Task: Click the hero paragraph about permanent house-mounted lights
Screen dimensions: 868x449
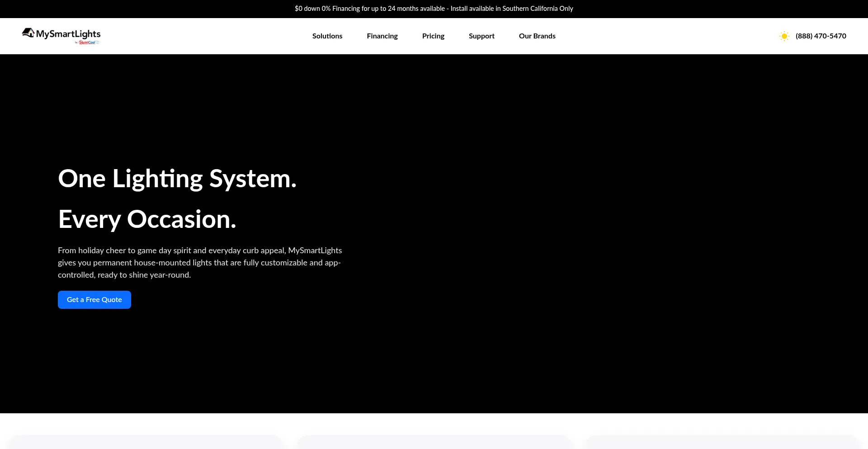Action: coord(199,263)
